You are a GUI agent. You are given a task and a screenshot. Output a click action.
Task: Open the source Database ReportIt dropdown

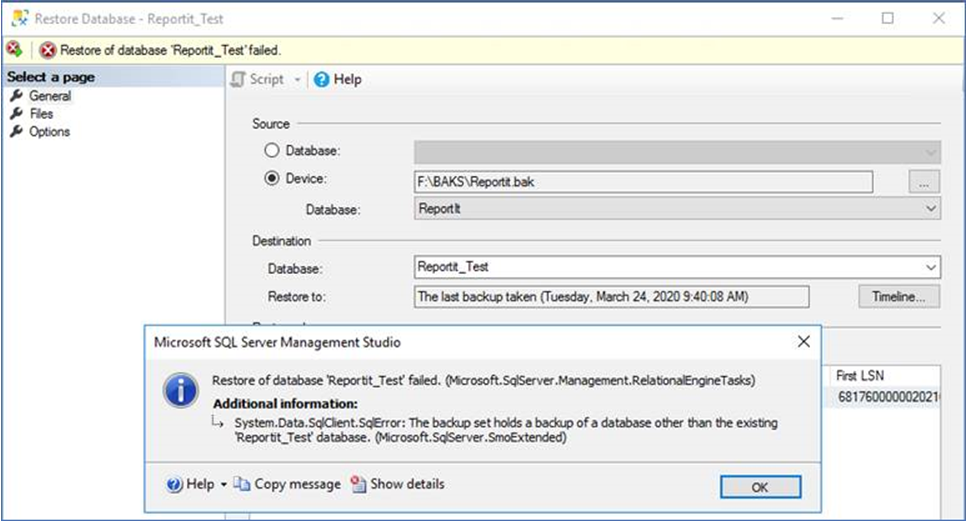pyautogui.click(x=677, y=209)
